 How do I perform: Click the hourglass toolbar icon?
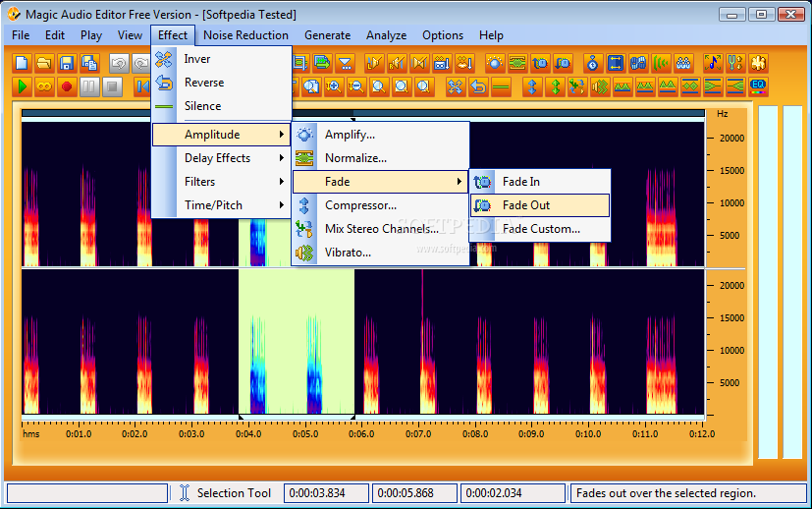[x=345, y=63]
